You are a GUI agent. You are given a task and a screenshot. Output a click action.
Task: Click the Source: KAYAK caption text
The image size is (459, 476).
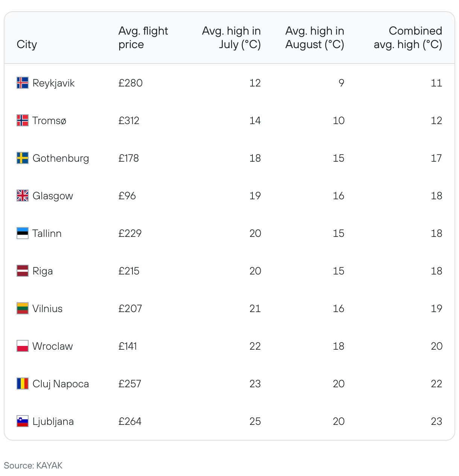(33, 465)
